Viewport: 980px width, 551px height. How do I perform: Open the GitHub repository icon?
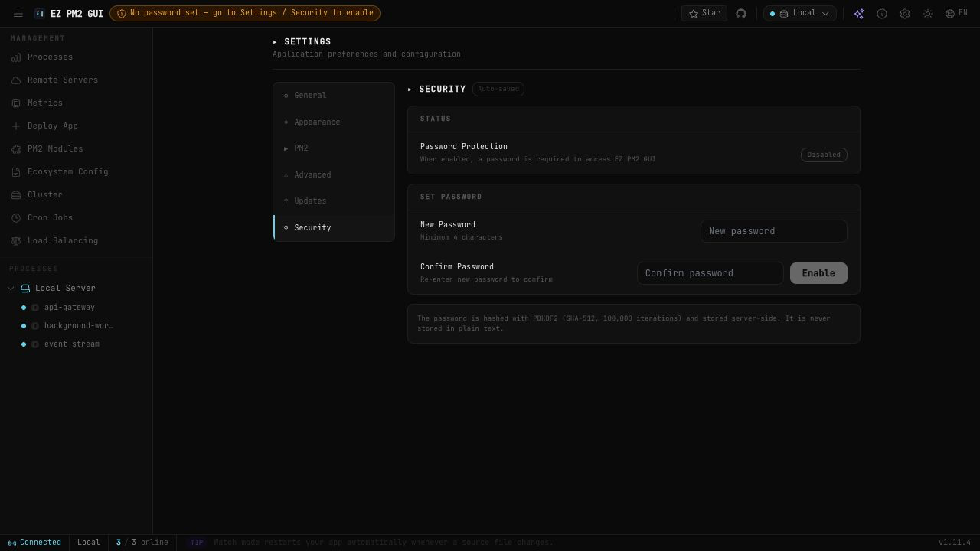741,14
